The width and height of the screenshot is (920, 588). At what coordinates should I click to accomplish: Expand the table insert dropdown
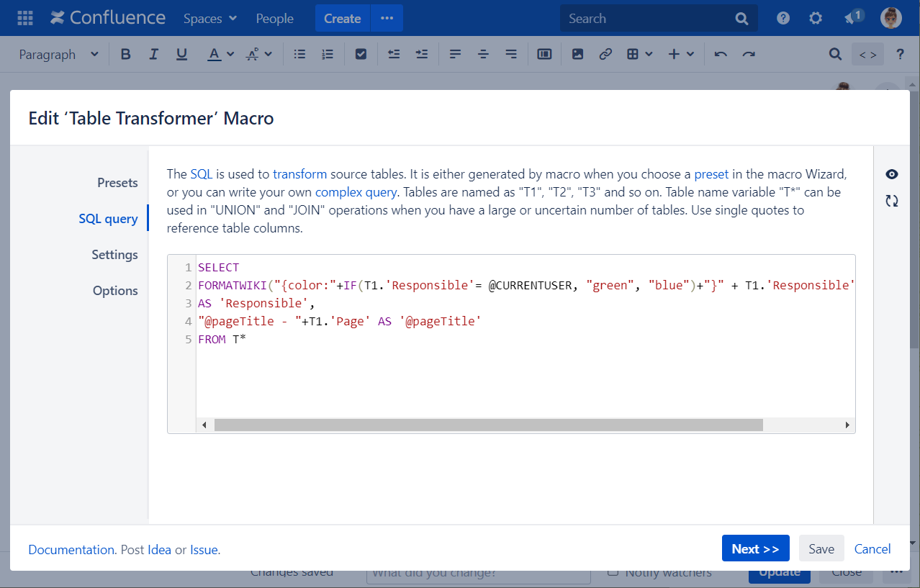pyautogui.click(x=639, y=54)
